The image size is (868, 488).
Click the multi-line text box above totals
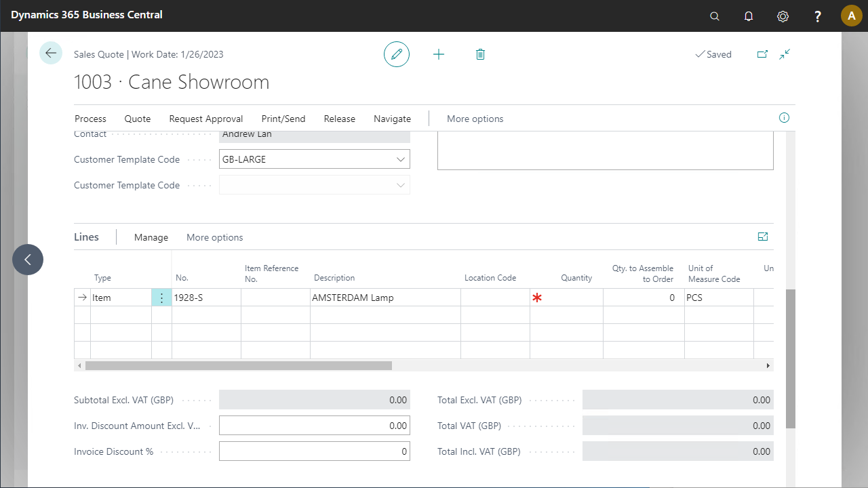coord(606,150)
